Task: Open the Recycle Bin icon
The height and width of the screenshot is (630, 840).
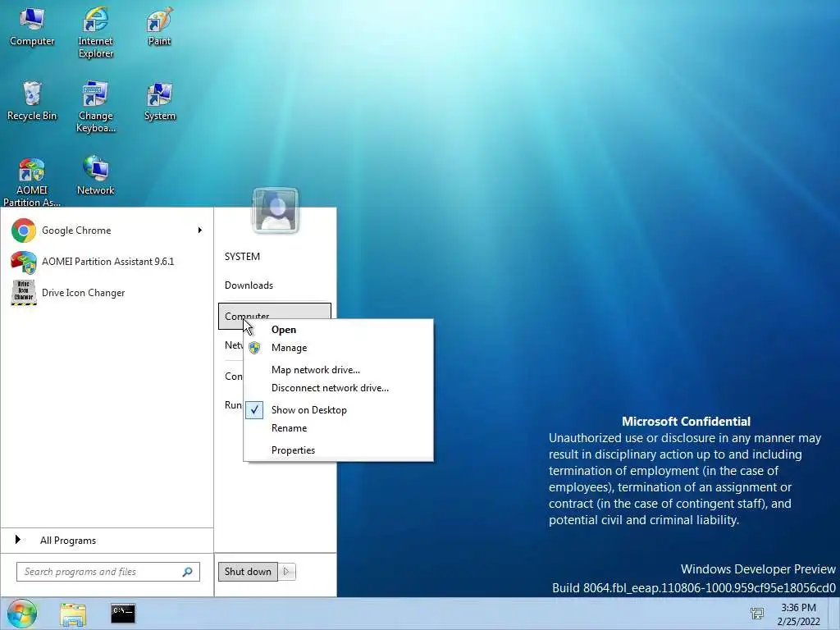Action: point(32,101)
